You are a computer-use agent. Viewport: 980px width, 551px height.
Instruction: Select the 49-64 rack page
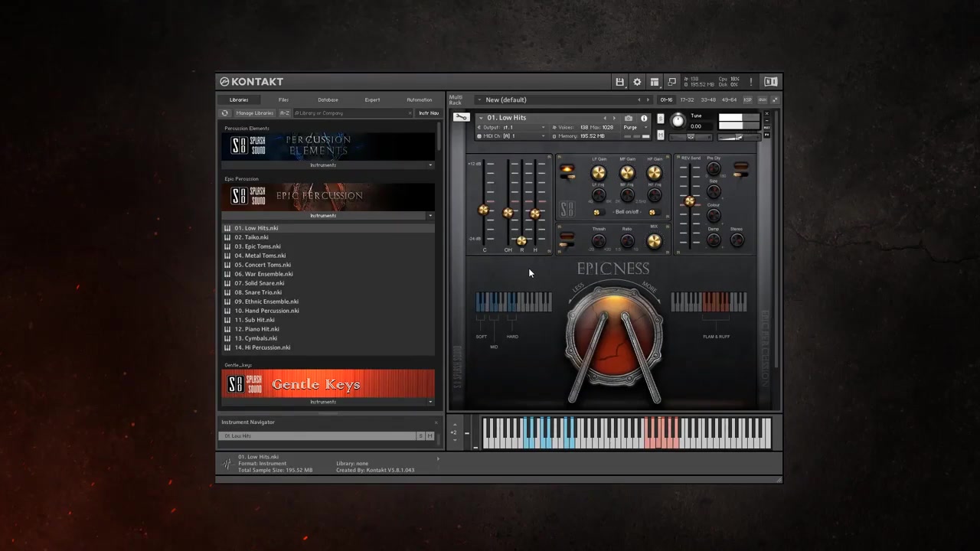[x=729, y=100]
